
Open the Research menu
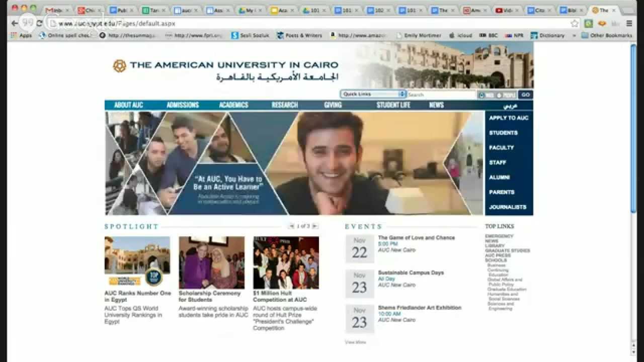pyautogui.click(x=285, y=105)
